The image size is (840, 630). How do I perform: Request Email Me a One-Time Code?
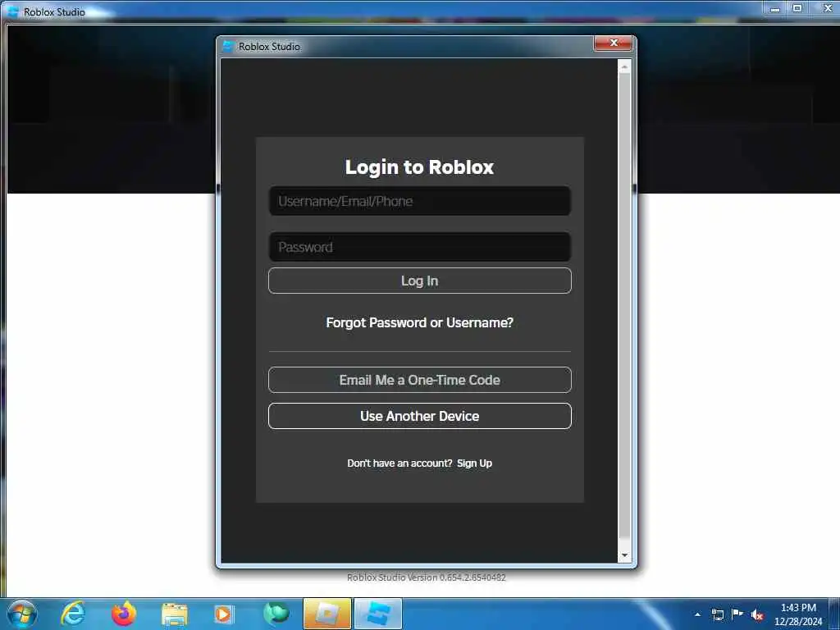tap(419, 380)
